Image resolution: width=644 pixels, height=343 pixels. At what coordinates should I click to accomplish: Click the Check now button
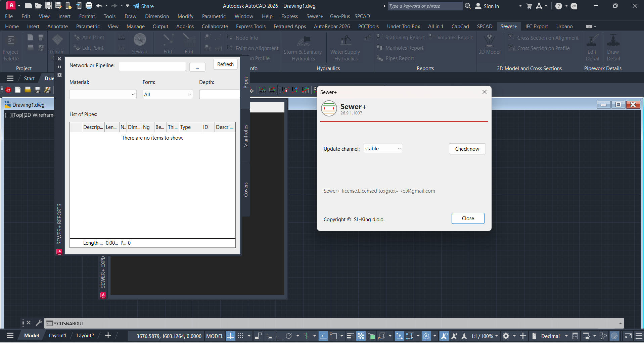click(x=467, y=149)
